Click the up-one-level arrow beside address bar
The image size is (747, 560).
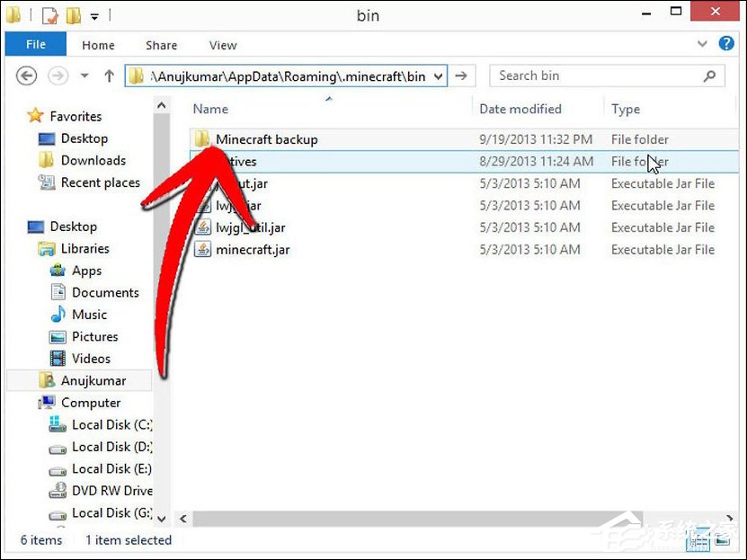pos(110,75)
